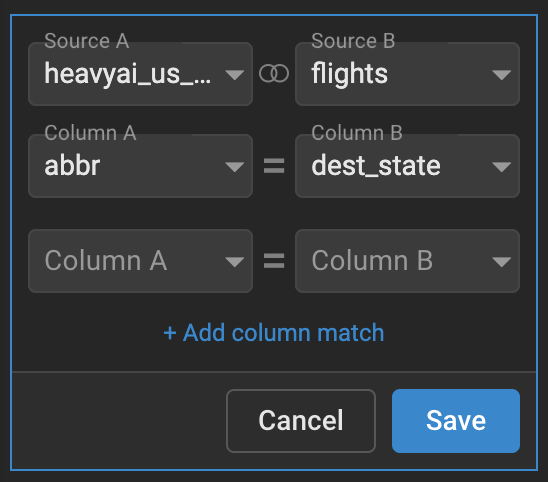Click the dropdown arrow next to abbr

click(x=235, y=167)
